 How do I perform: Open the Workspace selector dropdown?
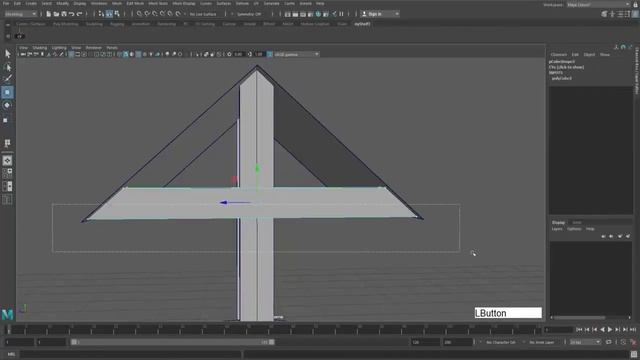coord(598,4)
